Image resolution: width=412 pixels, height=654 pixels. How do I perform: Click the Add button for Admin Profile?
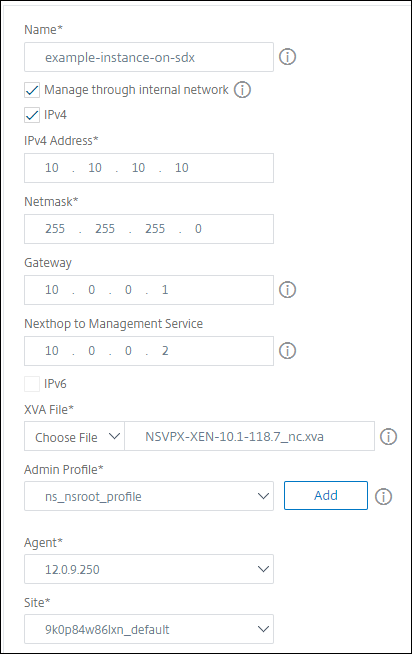[326, 496]
